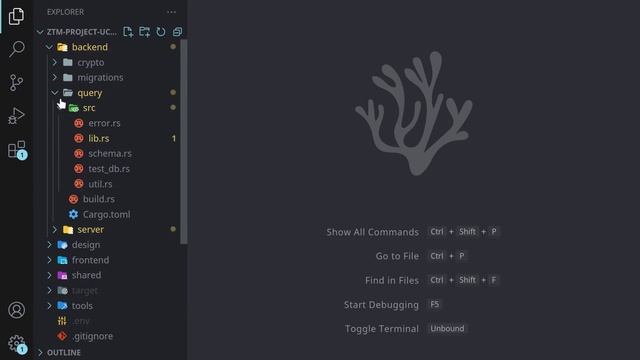
Task: Open the test_db.rs file
Action: click(109, 169)
